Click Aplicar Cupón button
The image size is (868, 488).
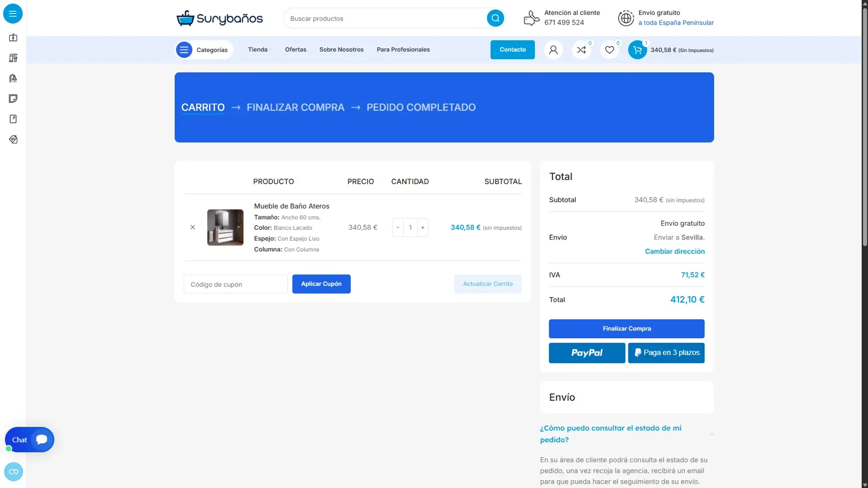pos(321,284)
